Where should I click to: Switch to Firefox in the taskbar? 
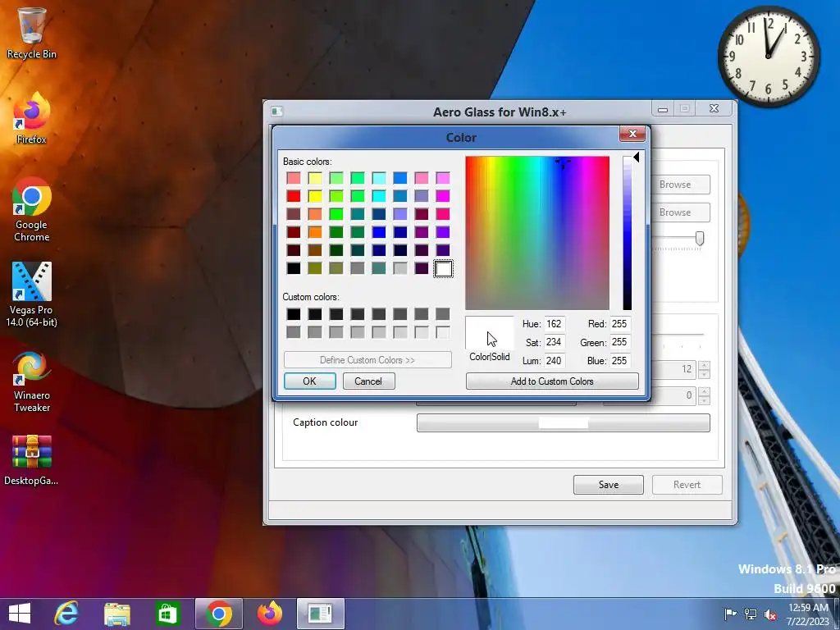click(x=269, y=614)
